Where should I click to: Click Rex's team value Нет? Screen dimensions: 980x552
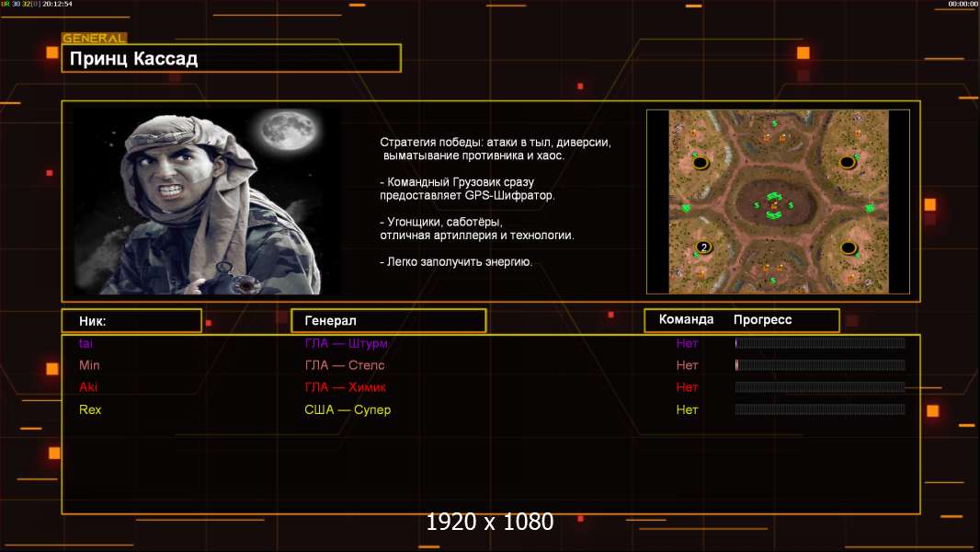[687, 409]
